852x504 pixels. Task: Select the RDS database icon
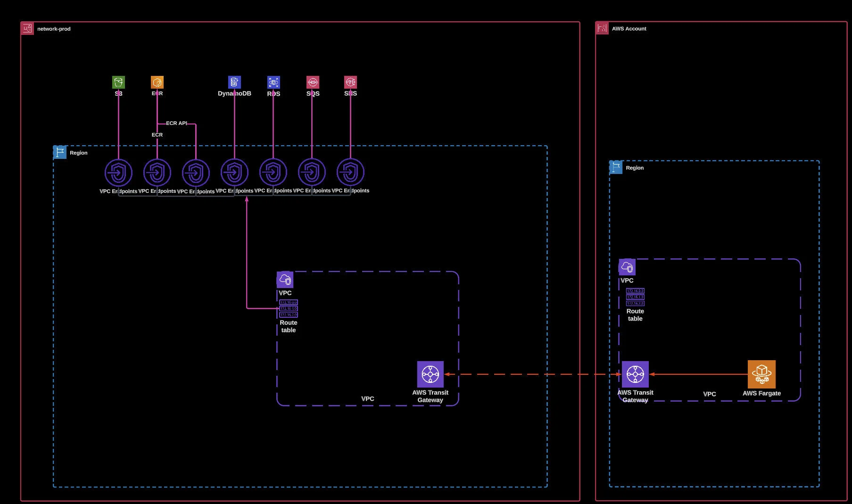coord(273,83)
